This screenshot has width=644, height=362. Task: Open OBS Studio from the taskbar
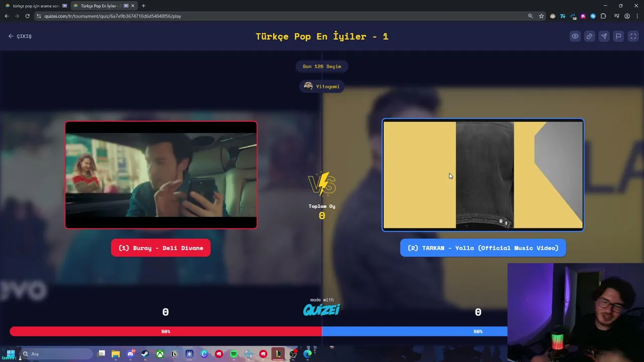[x=293, y=354]
